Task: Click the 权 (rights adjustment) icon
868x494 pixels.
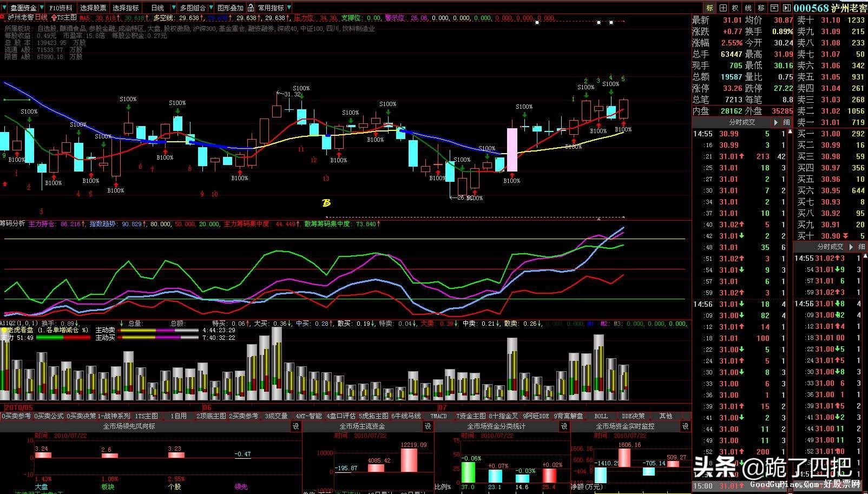Action: pos(735,8)
